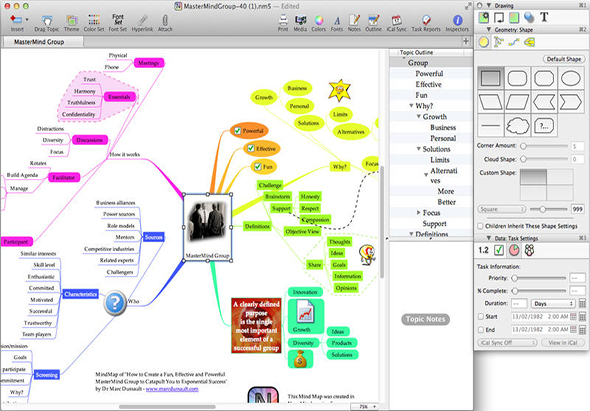Open the Media library icon
Screen dimensions: 590x411
click(x=300, y=23)
